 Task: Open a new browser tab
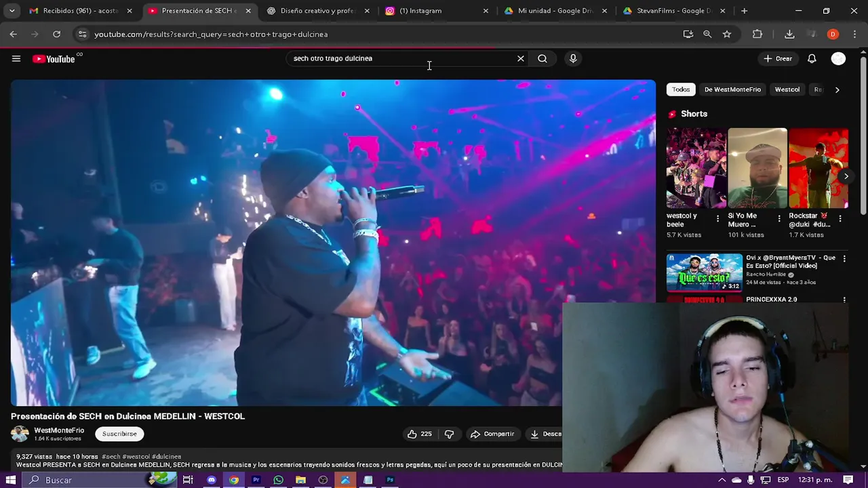click(x=744, y=11)
